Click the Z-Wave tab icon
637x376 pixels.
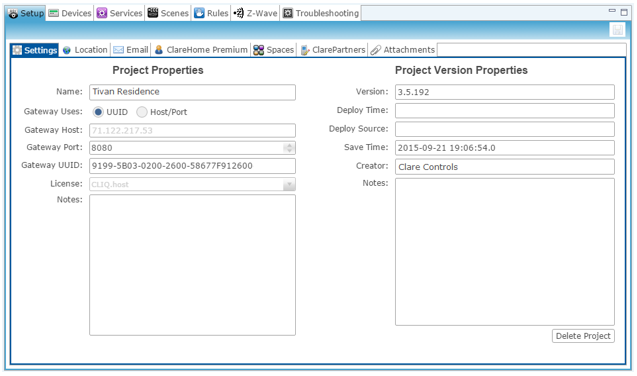point(238,13)
